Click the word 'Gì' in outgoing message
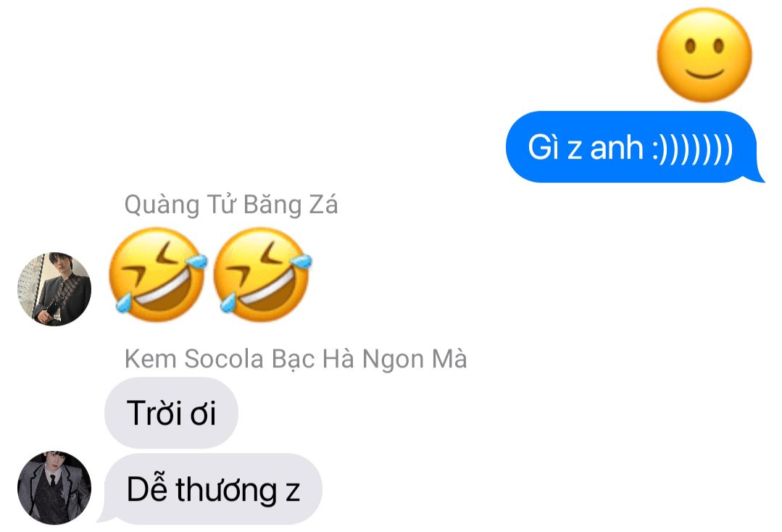 543,148
